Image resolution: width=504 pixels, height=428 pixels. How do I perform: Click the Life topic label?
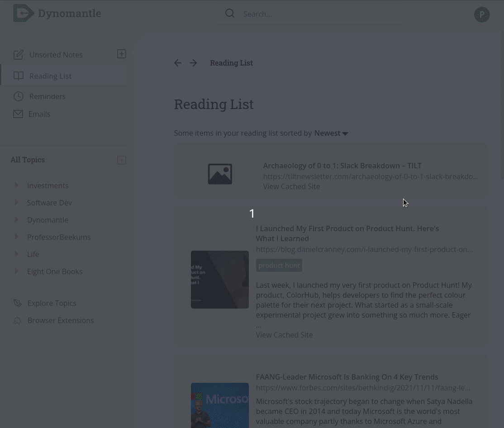coord(33,254)
